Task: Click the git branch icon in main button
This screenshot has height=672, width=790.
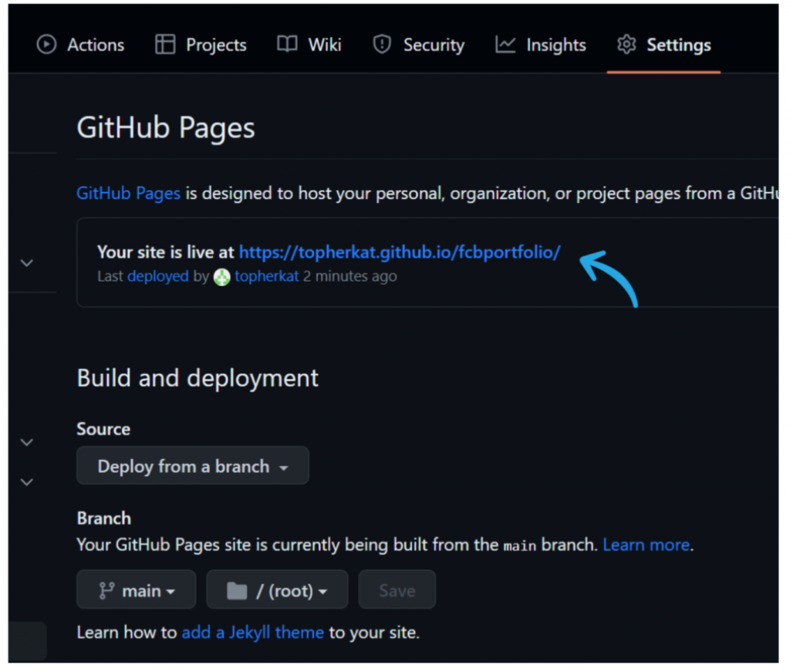Action: (x=106, y=590)
